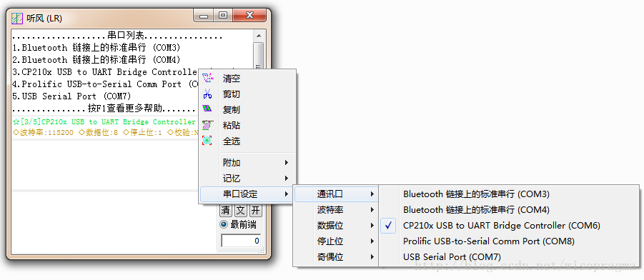
Task: Click list row 4.Prolific USB-to-Serial Comm Port
Action: coord(105,84)
